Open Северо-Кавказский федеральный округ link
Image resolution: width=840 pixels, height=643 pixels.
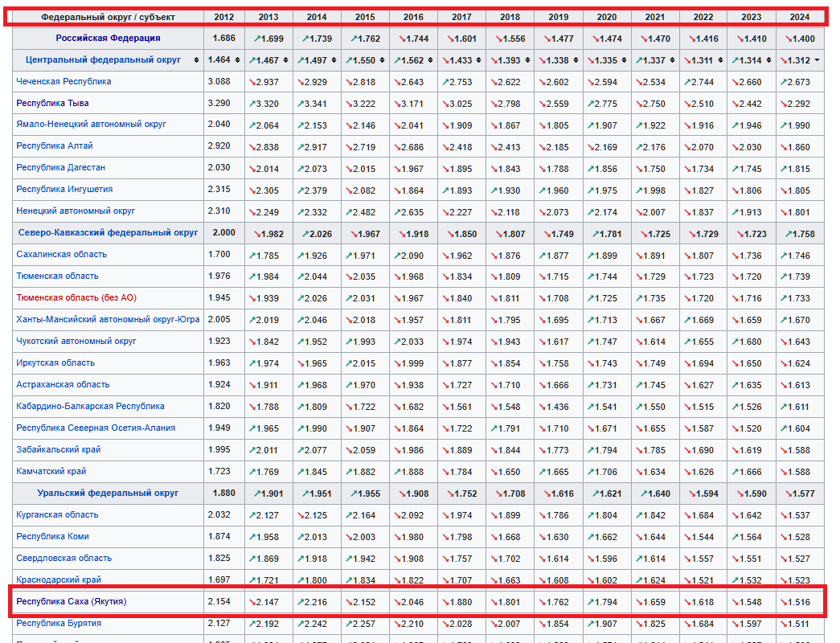(109, 232)
